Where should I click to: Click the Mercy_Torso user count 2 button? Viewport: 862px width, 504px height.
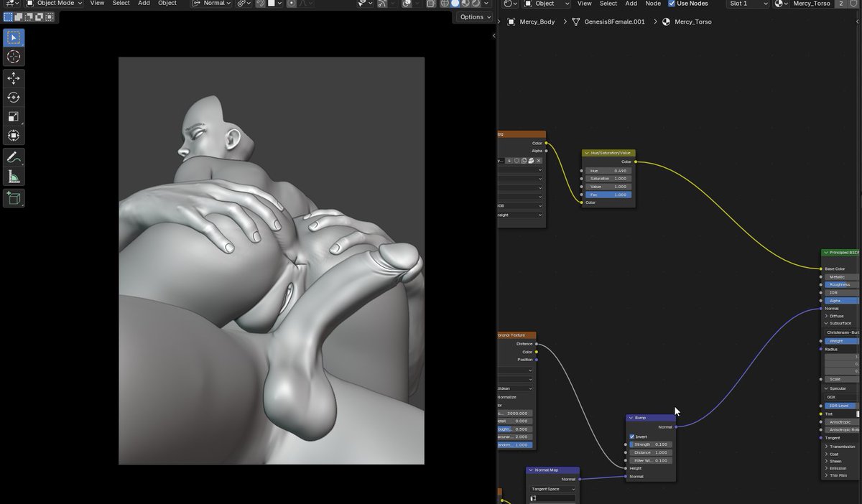coord(841,4)
